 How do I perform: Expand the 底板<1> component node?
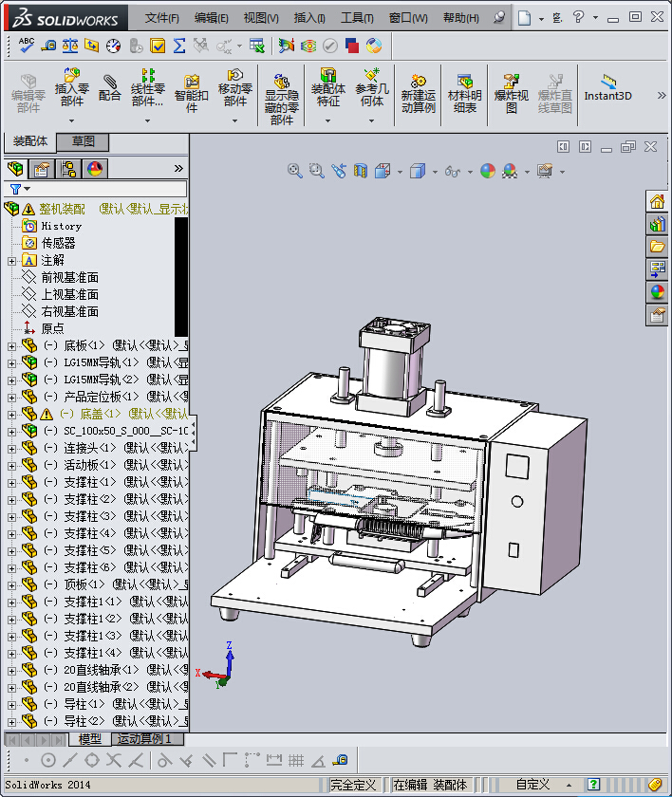11,346
